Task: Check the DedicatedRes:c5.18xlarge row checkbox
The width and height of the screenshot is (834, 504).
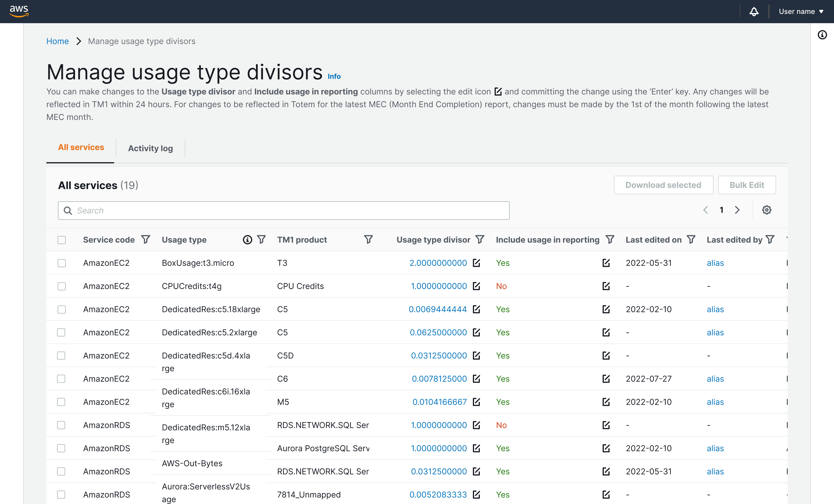Action: pos(62,309)
